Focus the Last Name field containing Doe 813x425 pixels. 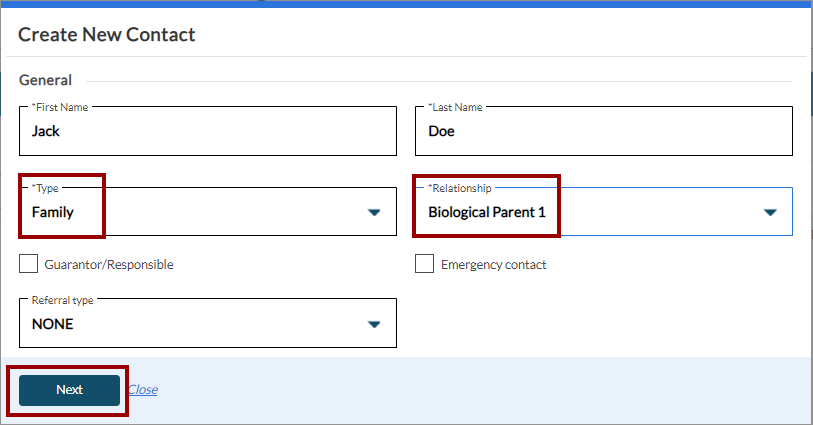tap(603, 131)
